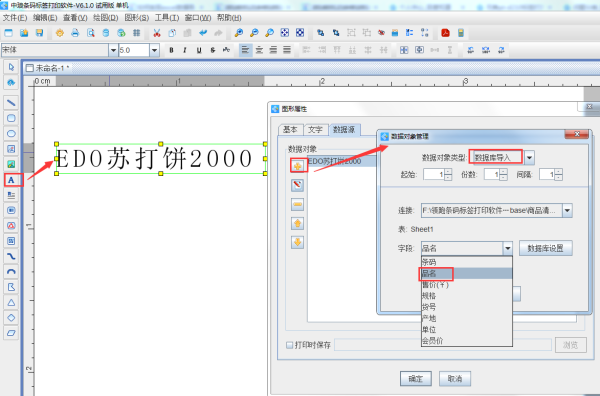This screenshot has height=396, width=600.
Task: Click the 取消 button
Action: (455, 379)
